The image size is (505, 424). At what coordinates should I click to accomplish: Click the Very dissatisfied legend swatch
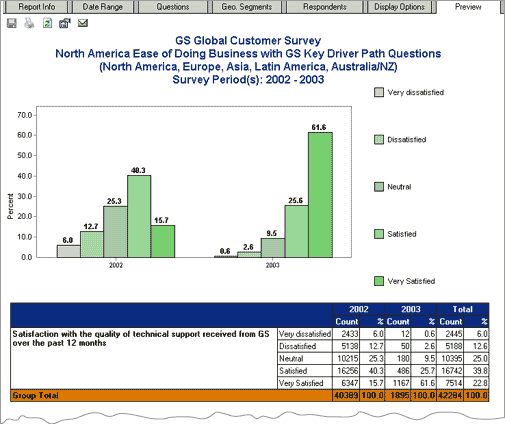379,92
